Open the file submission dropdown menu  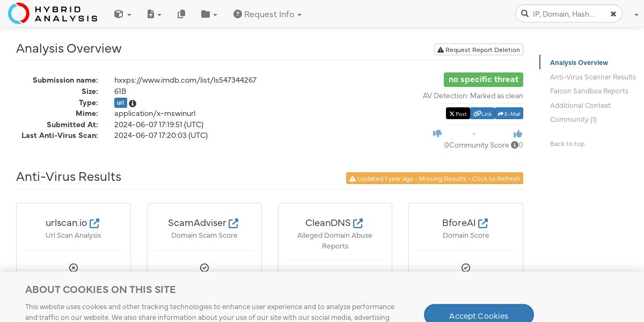[154, 14]
